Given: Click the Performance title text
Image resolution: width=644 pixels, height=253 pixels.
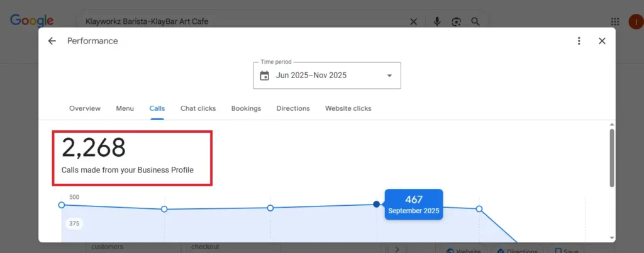Looking at the screenshot, I should 92,41.
